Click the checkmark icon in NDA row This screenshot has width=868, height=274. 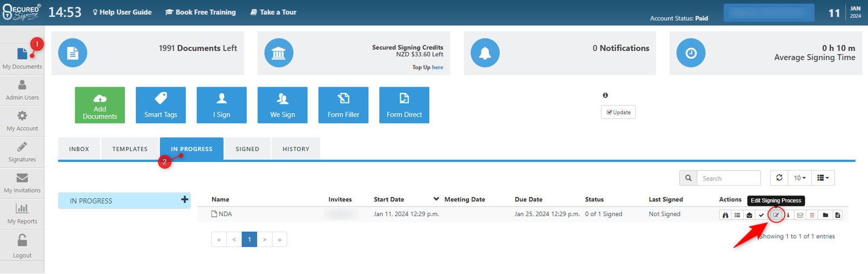pyautogui.click(x=761, y=215)
